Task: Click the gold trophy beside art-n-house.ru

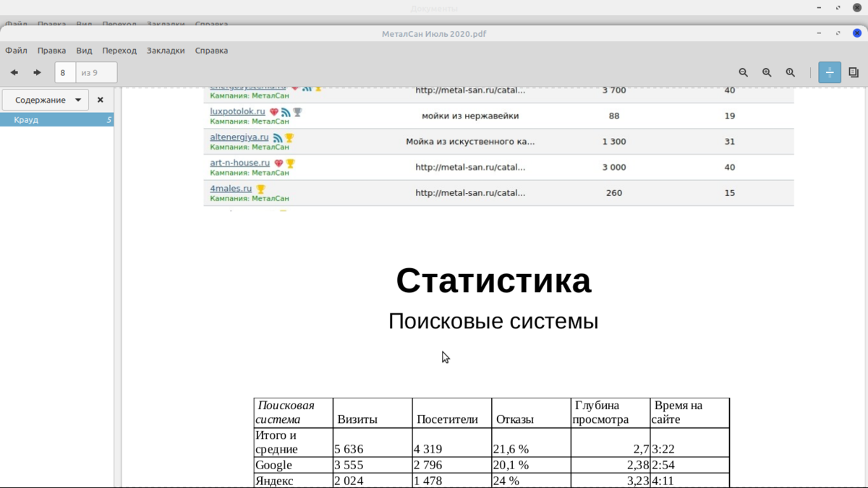Action: (290, 163)
